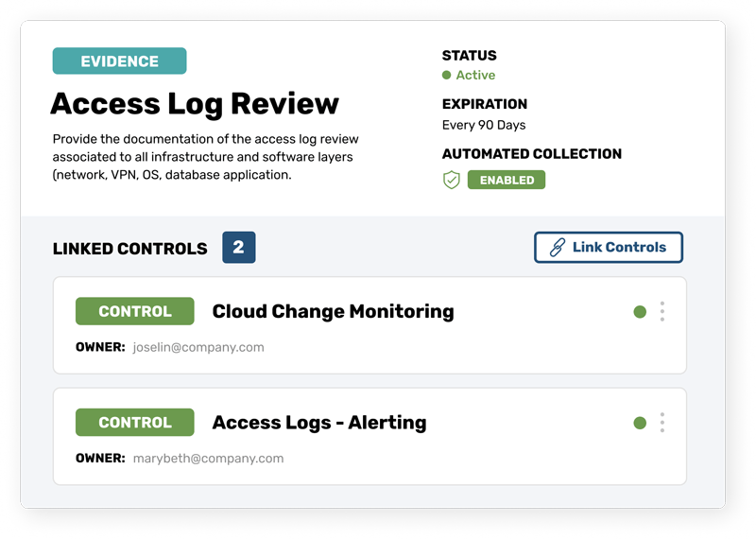Click the Link Controls button
Image resolution: width=756 pixels, height=539 pixels.
tap(609, 248)
